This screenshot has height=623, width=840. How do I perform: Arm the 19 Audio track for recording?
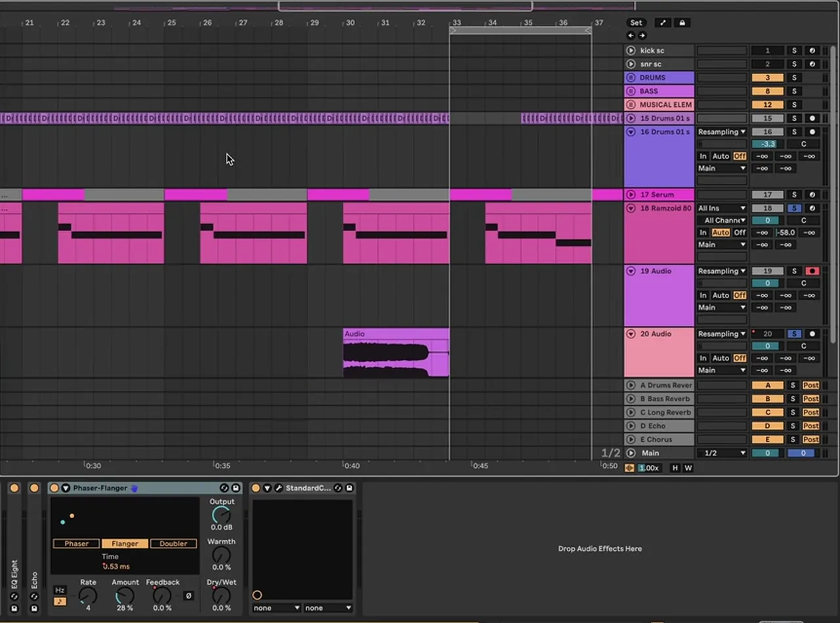(812, 271)
